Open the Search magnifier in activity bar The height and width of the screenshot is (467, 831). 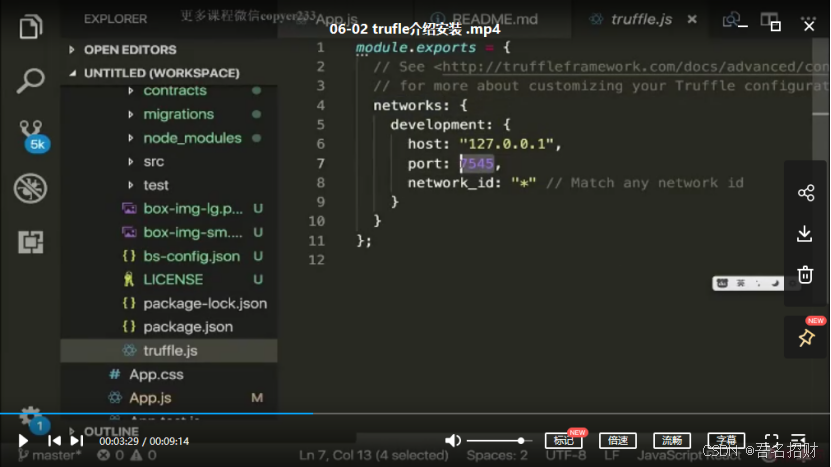30,81
